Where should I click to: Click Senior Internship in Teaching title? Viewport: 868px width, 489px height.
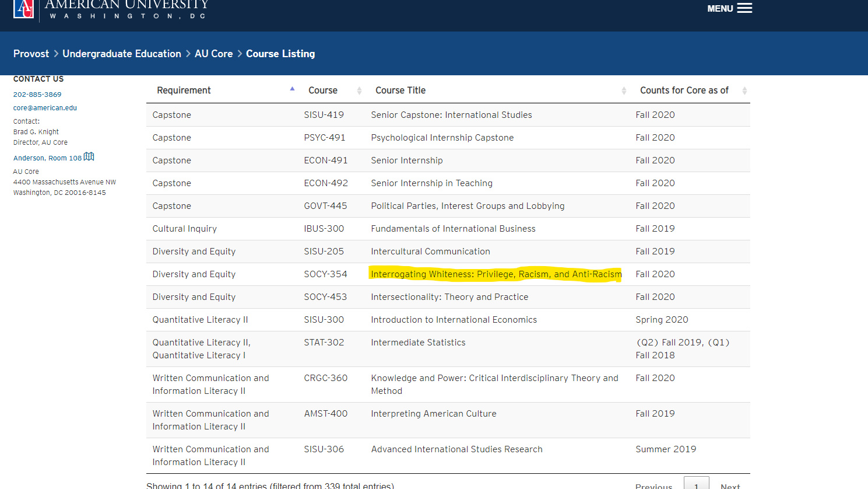(x=432, y=183)
